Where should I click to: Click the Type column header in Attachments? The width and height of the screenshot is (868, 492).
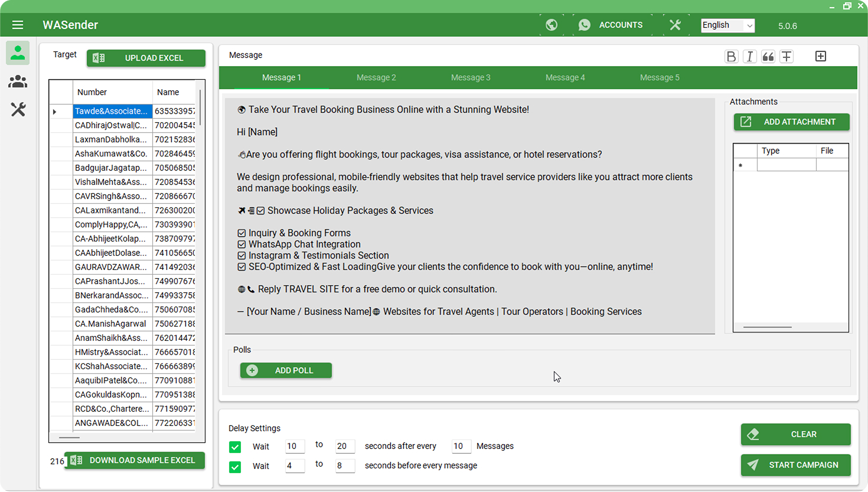tap(787, 151)
